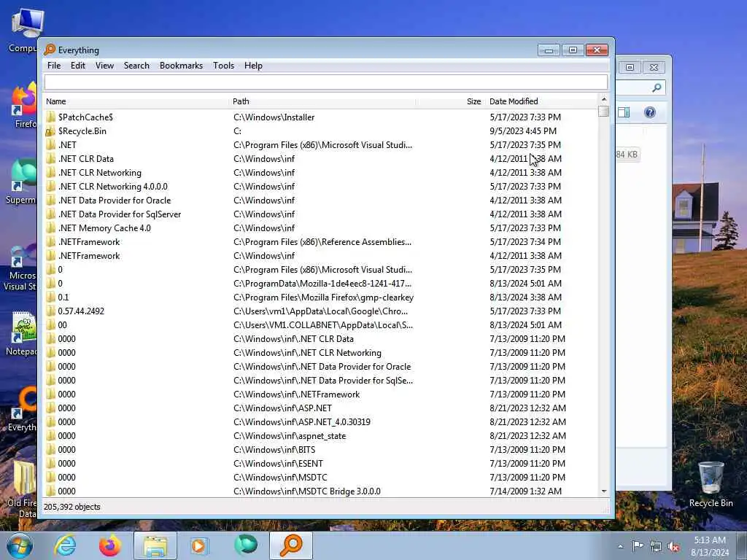Select '.NET Data Provider for SqlServer' entry
The image size is (747, 560).
(119, 214)
